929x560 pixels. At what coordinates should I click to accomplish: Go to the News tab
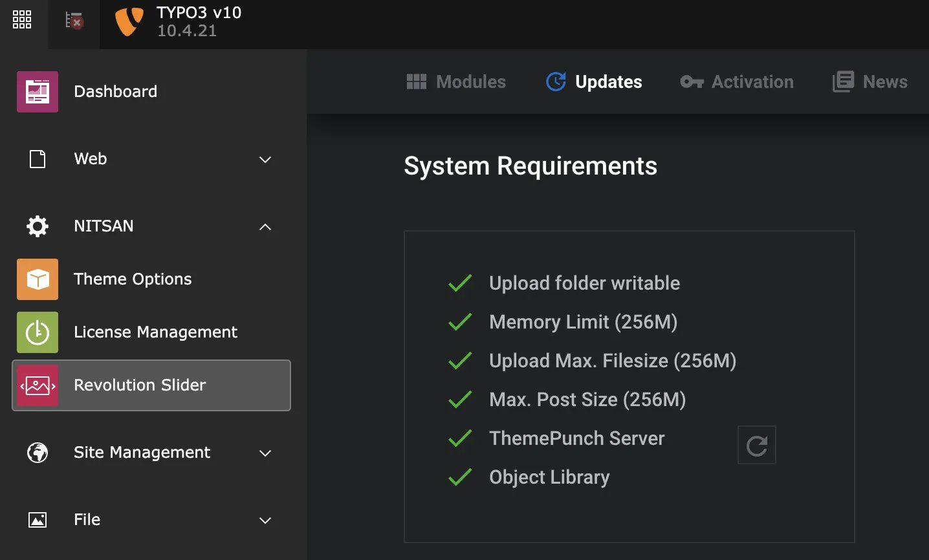pyautogui.click(x=869, y=81)
